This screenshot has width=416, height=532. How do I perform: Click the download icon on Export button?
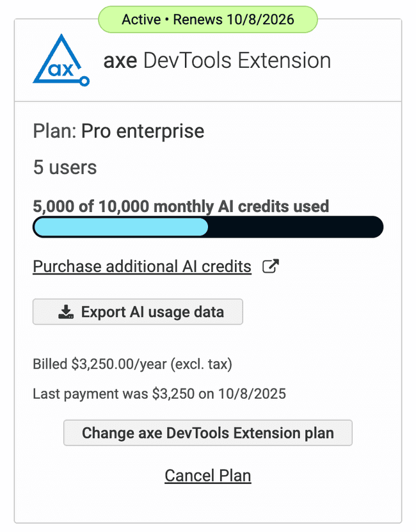pos(66,312)
